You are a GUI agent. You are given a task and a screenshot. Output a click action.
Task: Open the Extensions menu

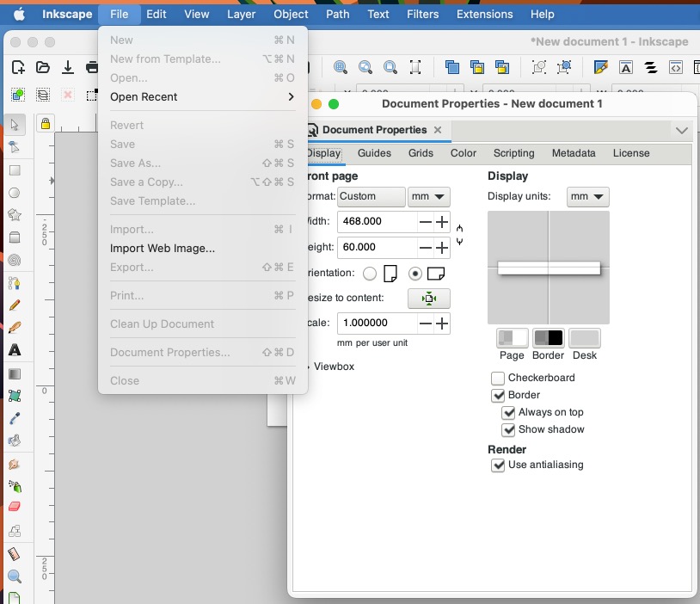click(x=484, y=15)
